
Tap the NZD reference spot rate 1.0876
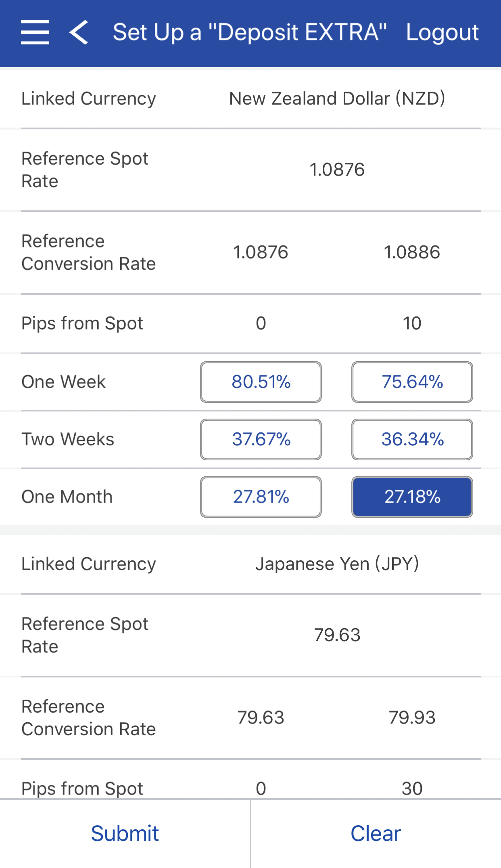click(x=337, y=170)
